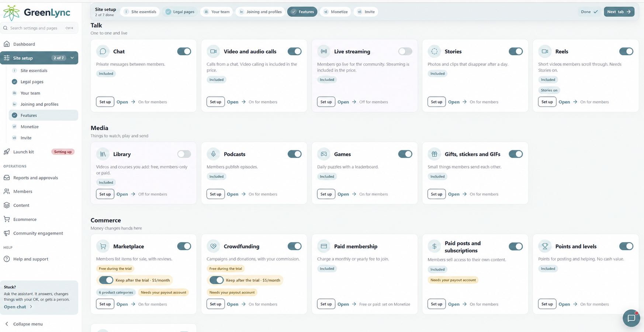Switch to the Legal pages tab
Screen dimensions: 644x332
pos(180,12)
